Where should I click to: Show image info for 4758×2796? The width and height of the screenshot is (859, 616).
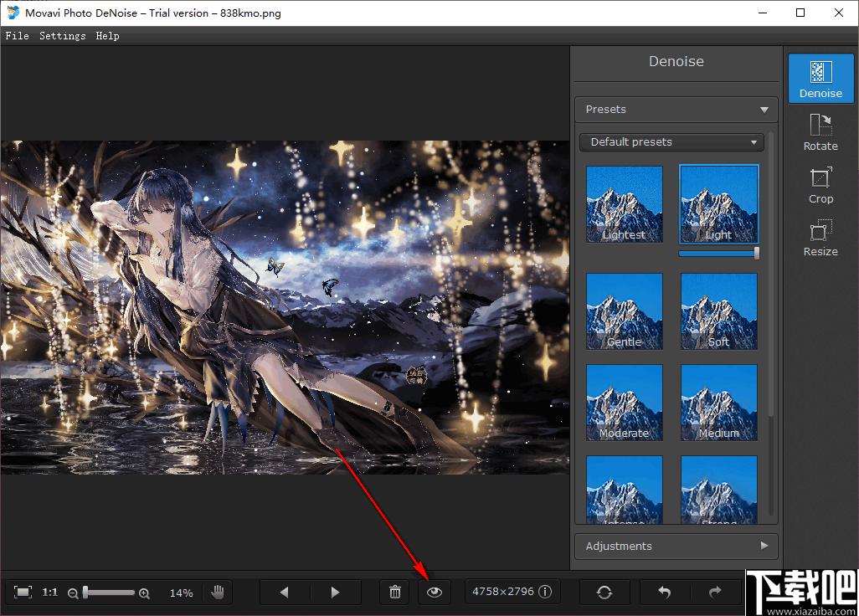click(545, 592)
